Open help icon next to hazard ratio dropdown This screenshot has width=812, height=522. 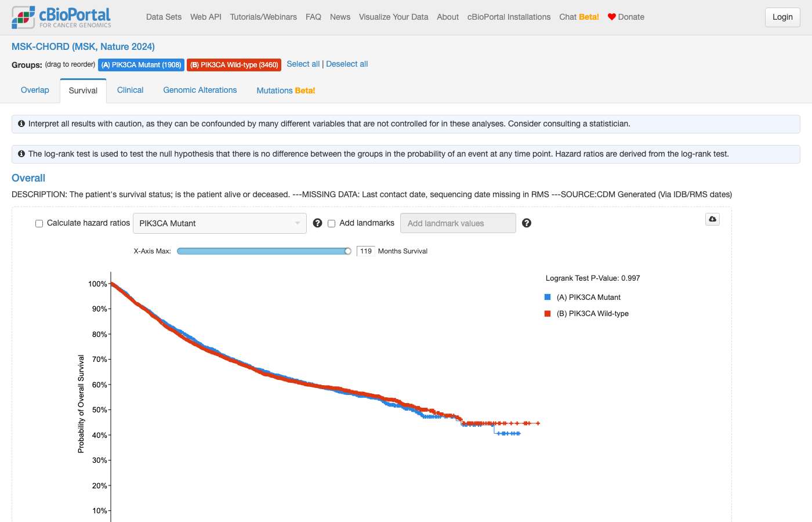[x=317, y=223]
